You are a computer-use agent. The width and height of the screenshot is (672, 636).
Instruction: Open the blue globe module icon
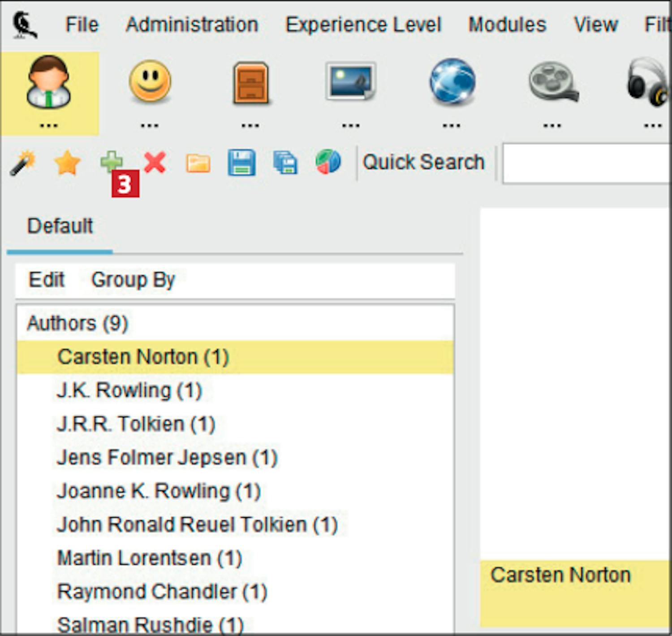coord(452,82)
